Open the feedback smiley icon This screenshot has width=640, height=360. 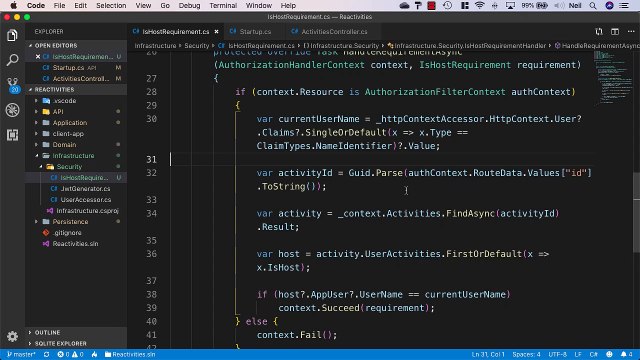609,354
